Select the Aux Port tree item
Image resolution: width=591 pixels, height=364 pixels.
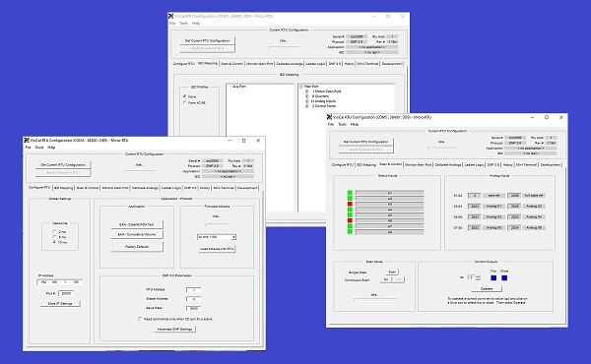coord(239,87)
